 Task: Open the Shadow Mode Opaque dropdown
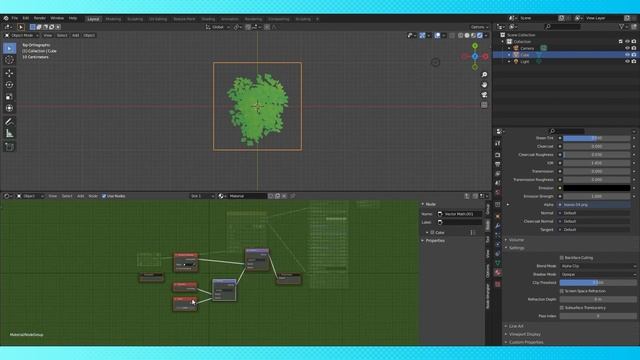point(598,275)
